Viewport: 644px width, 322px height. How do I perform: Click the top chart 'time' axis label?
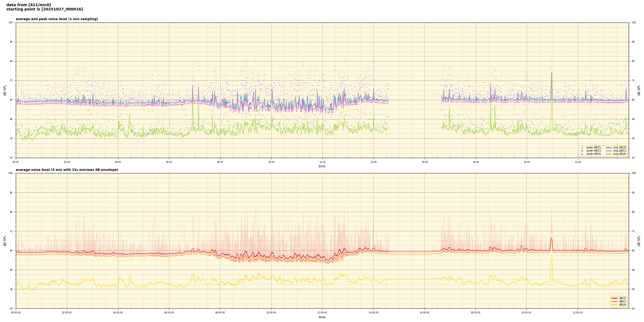pyautogui.click(x=322, y=166)
